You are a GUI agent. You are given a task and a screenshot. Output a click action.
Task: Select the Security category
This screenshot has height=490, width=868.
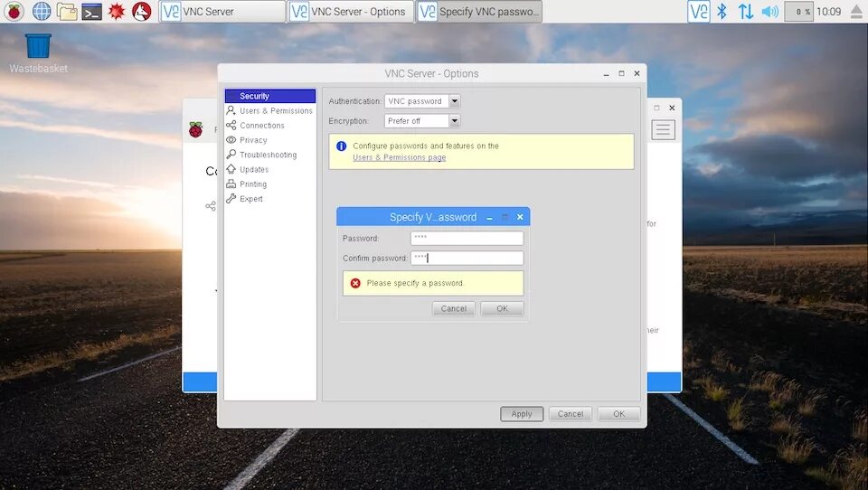coord(270,96)
